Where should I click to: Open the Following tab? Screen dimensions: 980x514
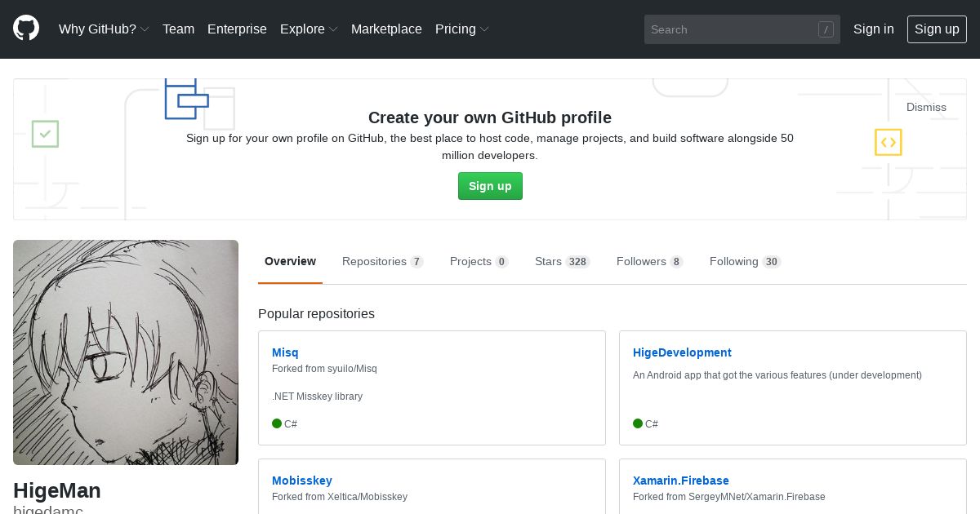click(745, 261)
